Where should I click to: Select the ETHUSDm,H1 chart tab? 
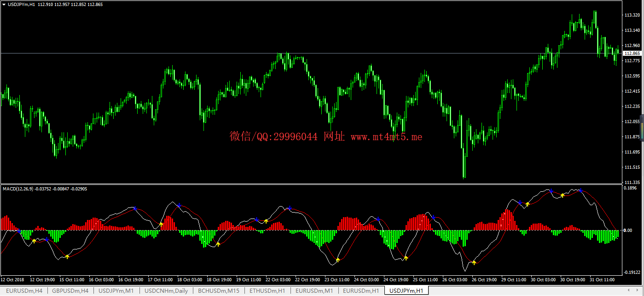click(267, 291)
